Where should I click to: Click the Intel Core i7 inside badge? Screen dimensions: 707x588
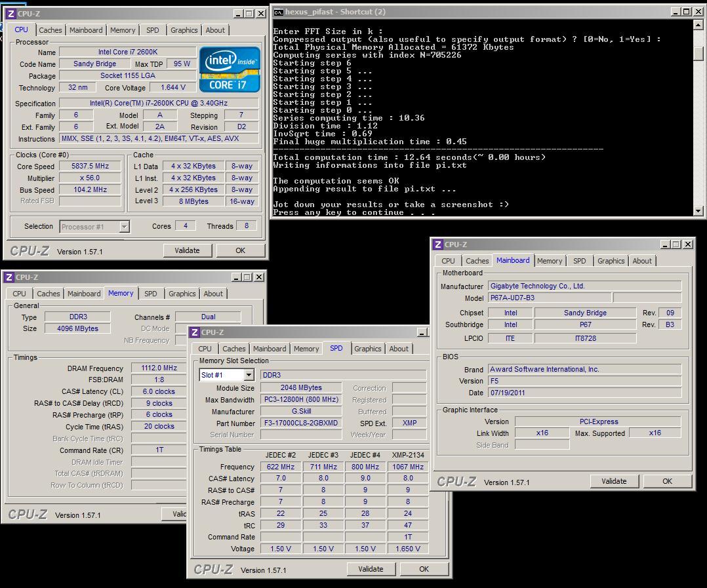point(230,70)
